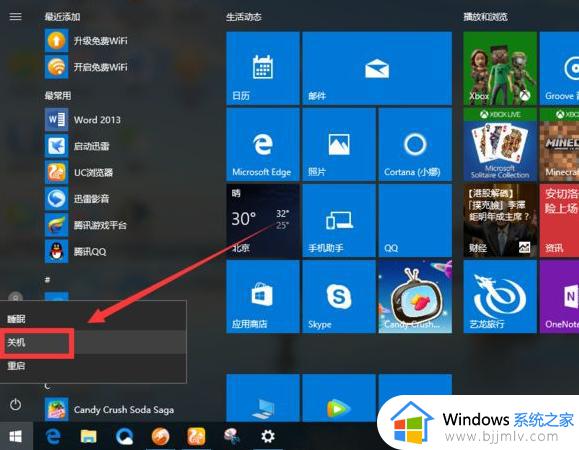Launch the 开启免费WiFi app icon
The height and width of the screenshot is (450, 579).
[x=56, y=67]
